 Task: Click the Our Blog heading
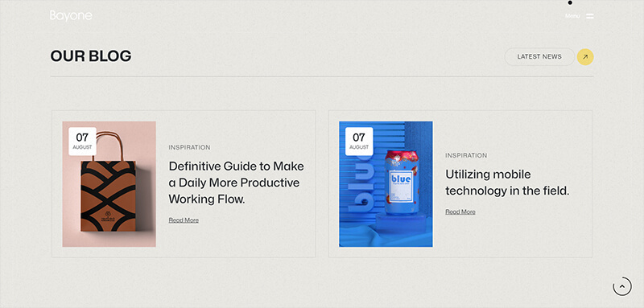(91, 56)
